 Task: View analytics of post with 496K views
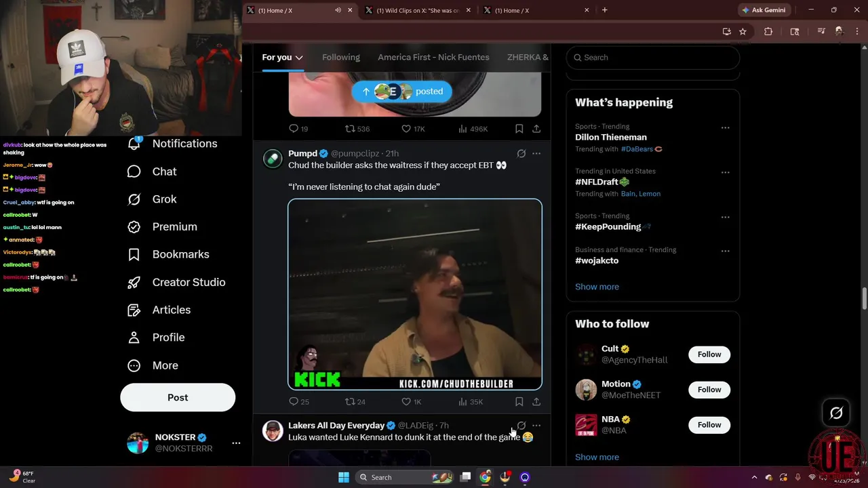tap(473, 129)
